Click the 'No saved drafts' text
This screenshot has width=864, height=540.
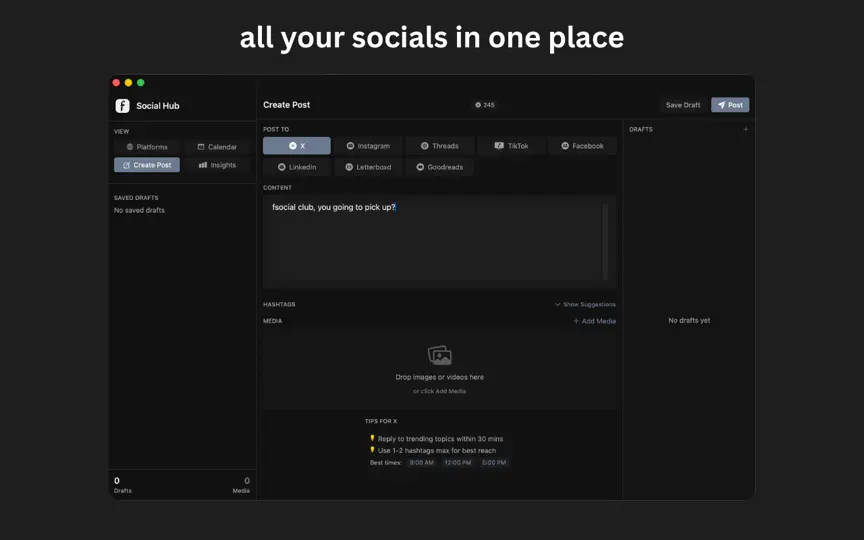tap(139, 210)
